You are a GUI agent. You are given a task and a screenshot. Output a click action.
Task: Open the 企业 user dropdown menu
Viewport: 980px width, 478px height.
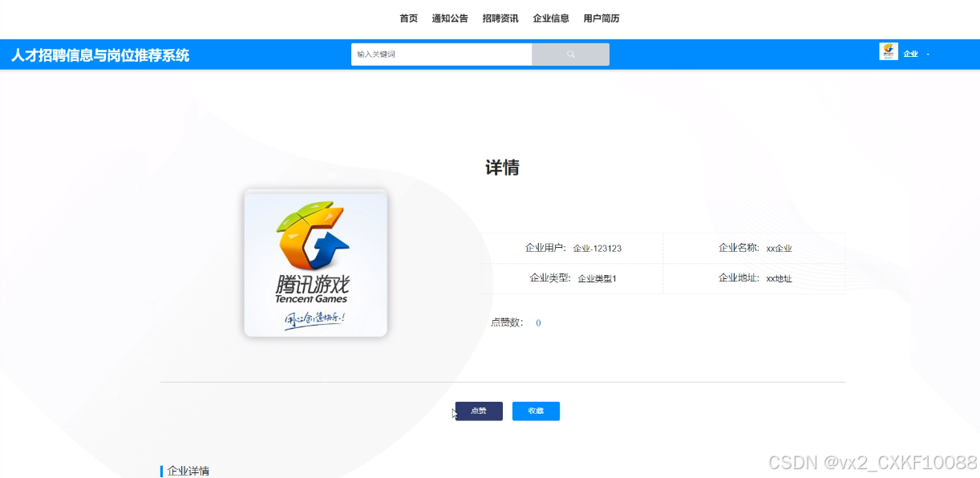[x=916, y=54]
